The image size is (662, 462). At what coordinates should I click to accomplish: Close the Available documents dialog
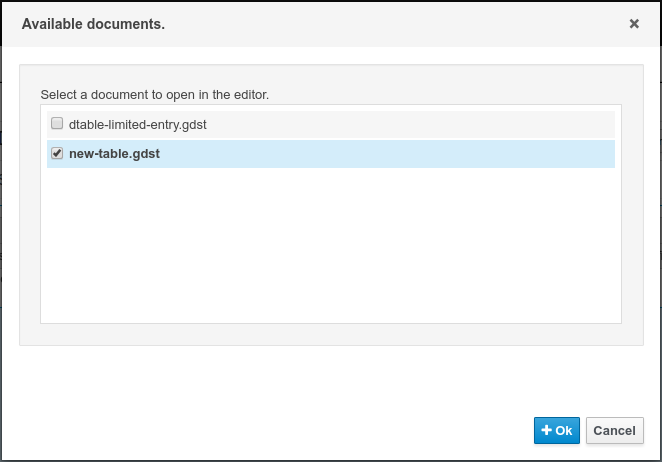click(x=634, y=23)
